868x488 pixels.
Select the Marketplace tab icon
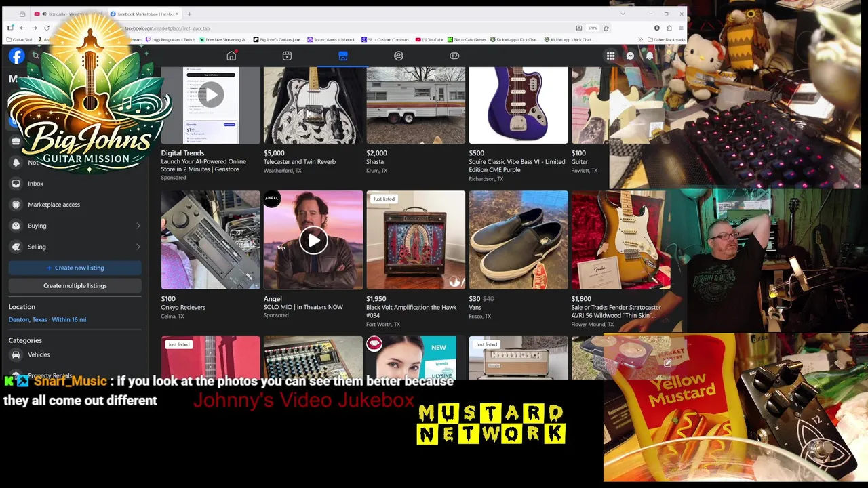point(342,56)
